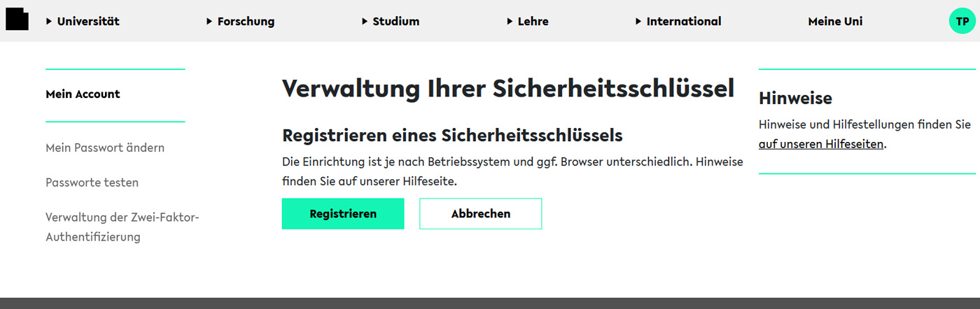Click the Verwaltung Ihrer Sicherheitsschlüssel heading
Viewport: 980px width, 309px height.
(508, 89)
